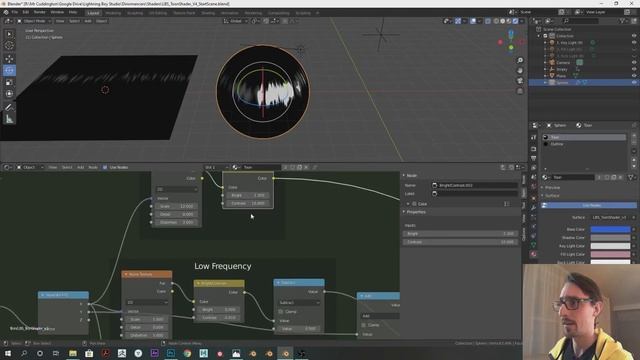Screen dimensions: 640x360
Task: Toggle visibility of Plane in outliner
Action: pos(634,76)
